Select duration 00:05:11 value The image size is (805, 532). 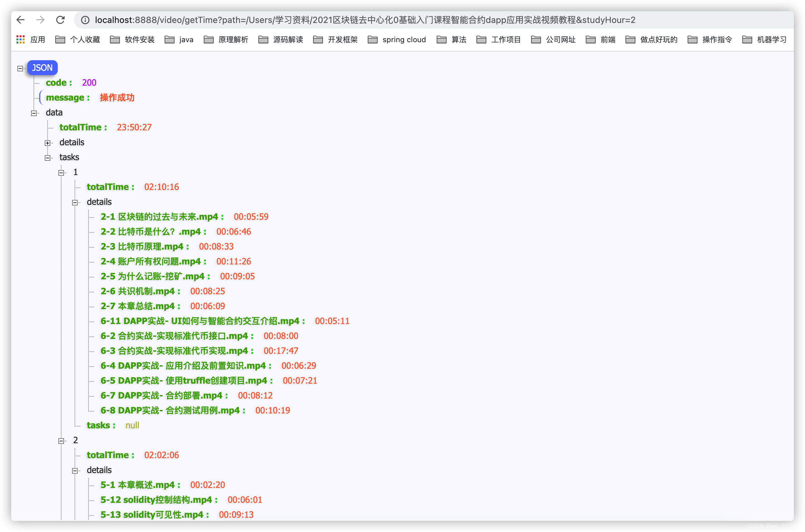332,321
